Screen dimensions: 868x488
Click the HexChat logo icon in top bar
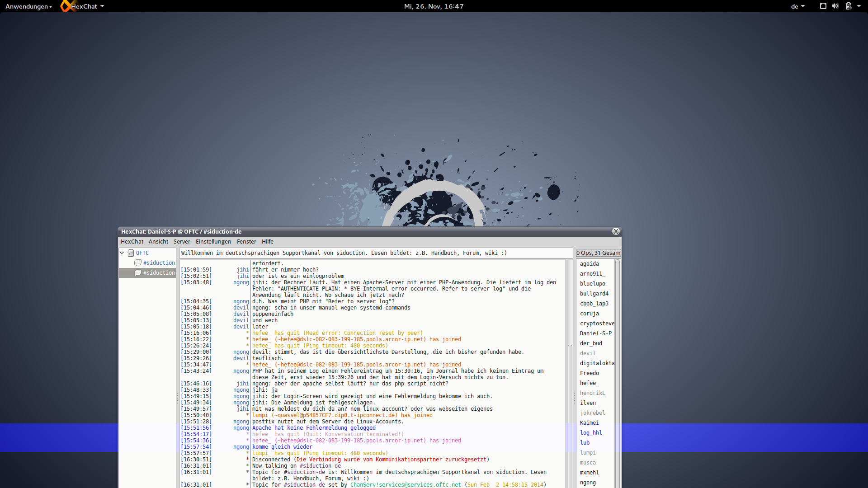[x=66, y=6]
